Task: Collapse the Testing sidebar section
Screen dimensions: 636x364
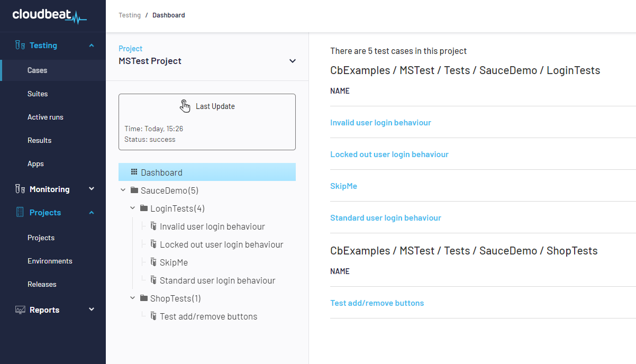Action: pyautogui.click(x=92, y=46)
